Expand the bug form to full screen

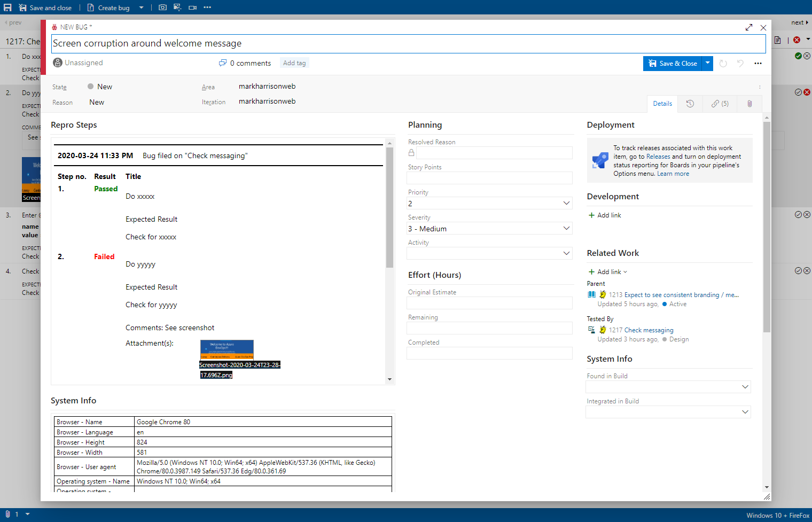pyautogui.click(x=748, y=27)
